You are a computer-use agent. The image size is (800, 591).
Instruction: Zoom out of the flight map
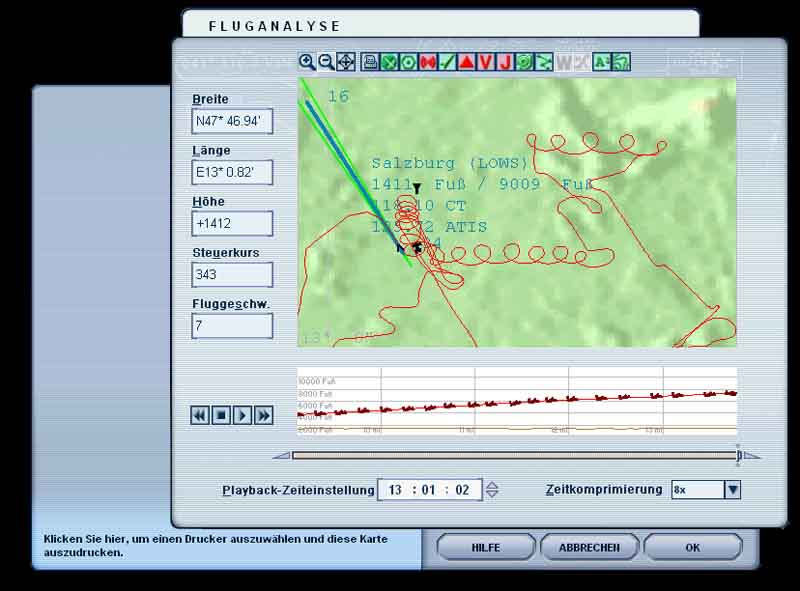click(326, 62)
